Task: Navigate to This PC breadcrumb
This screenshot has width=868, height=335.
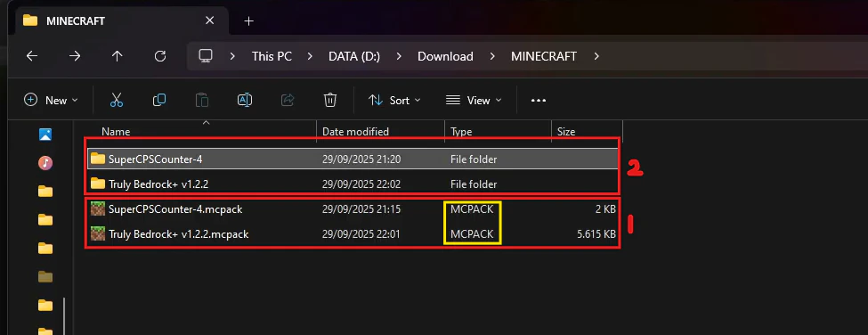Action: pos(272,56)
